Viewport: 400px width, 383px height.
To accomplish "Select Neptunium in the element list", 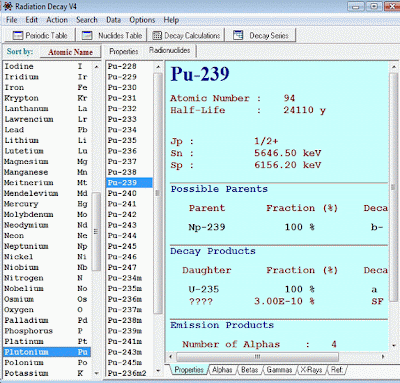I will (46, 246).
